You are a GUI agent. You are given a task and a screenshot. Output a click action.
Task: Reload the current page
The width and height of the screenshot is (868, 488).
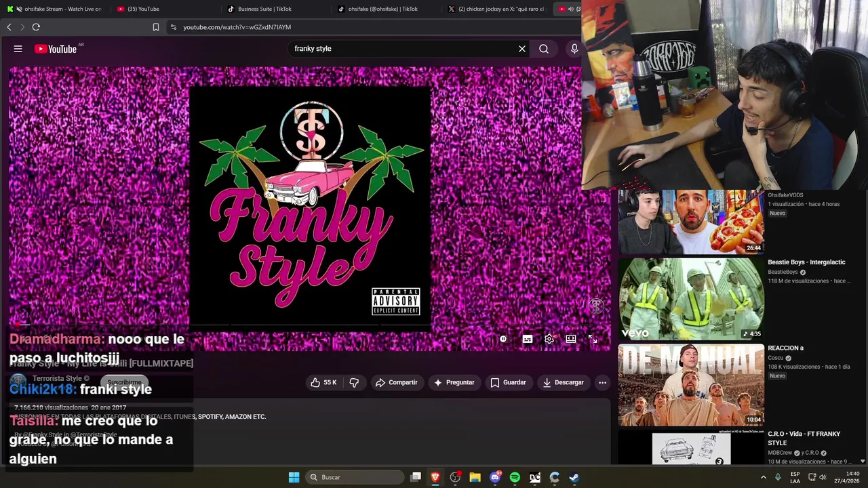36,27
